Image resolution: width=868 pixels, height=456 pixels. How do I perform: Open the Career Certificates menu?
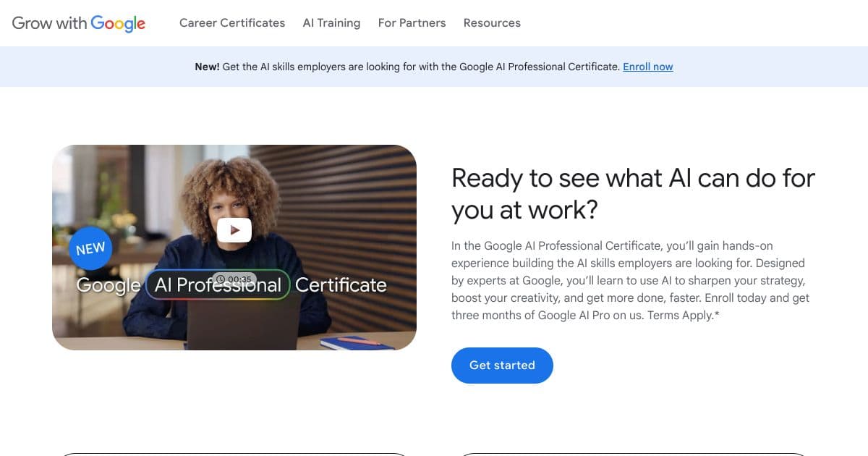click(x=232, y=23)
